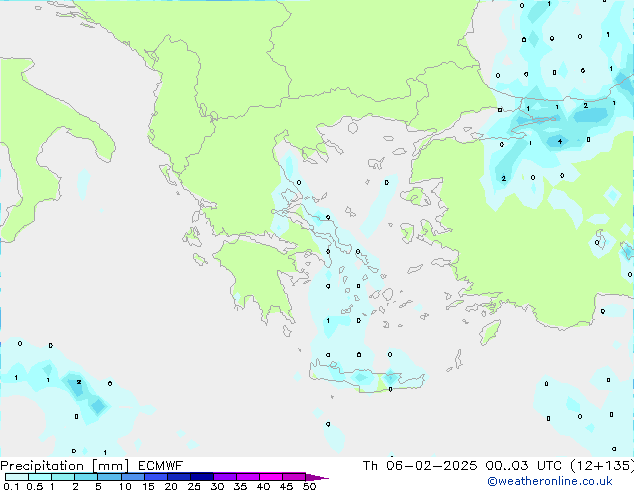Click legend label '15'
634x490 pixels.
click(148, 486)
